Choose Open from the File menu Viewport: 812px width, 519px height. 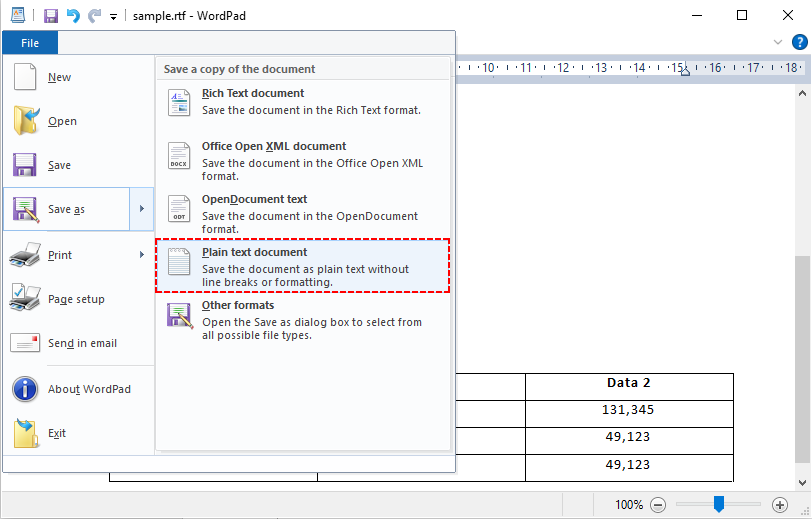tap(78, 121)
